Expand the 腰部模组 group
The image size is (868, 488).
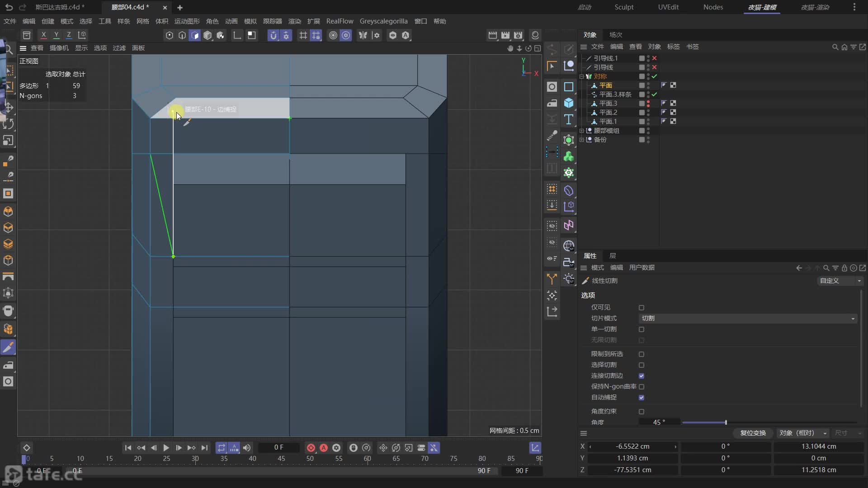[582, 131]
